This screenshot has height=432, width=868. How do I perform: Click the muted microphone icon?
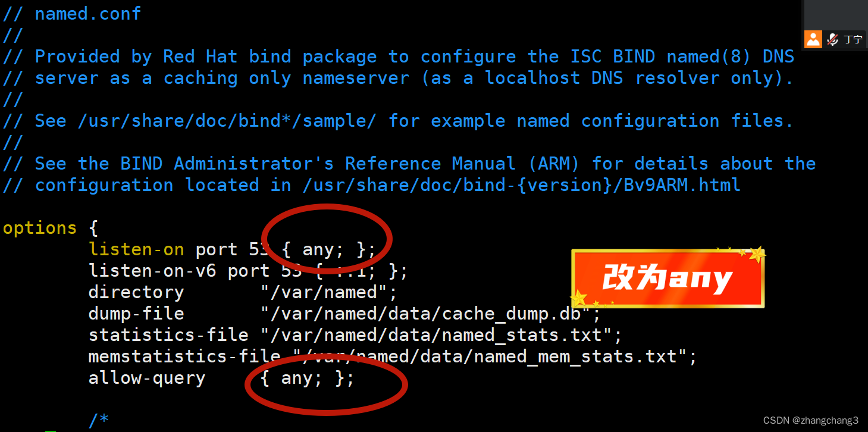(x=832, y=39)
